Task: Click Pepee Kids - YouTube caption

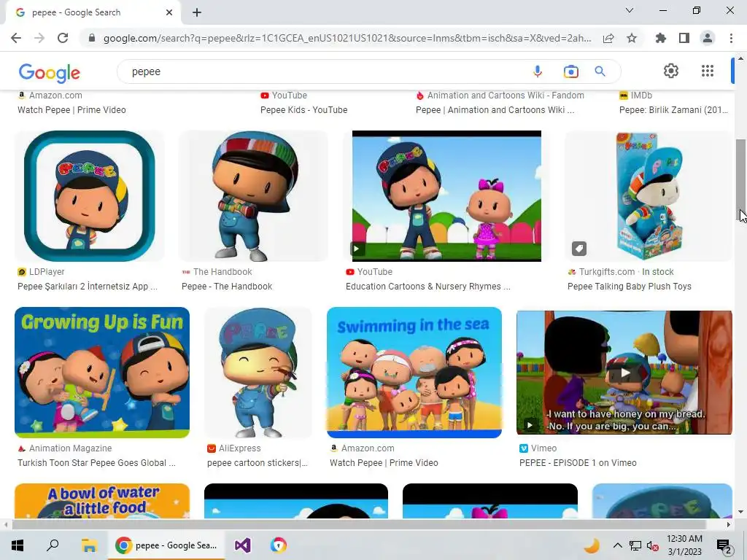Action: click(x=304, y=110)
